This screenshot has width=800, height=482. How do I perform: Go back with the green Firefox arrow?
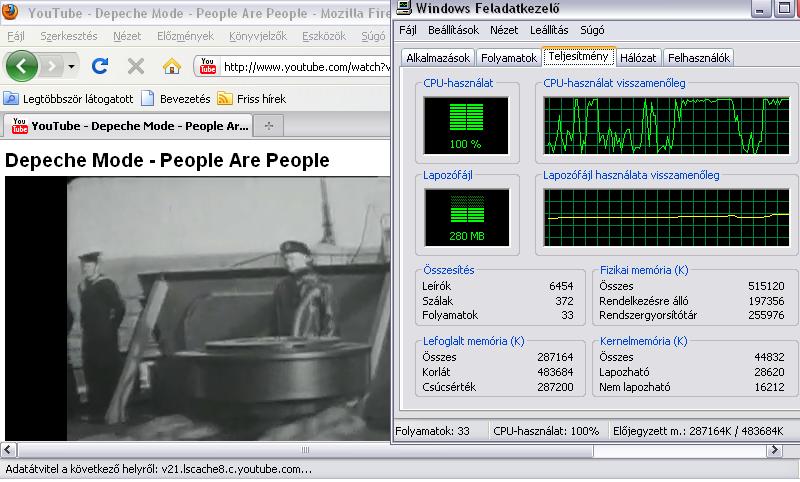tap(21, 66)
